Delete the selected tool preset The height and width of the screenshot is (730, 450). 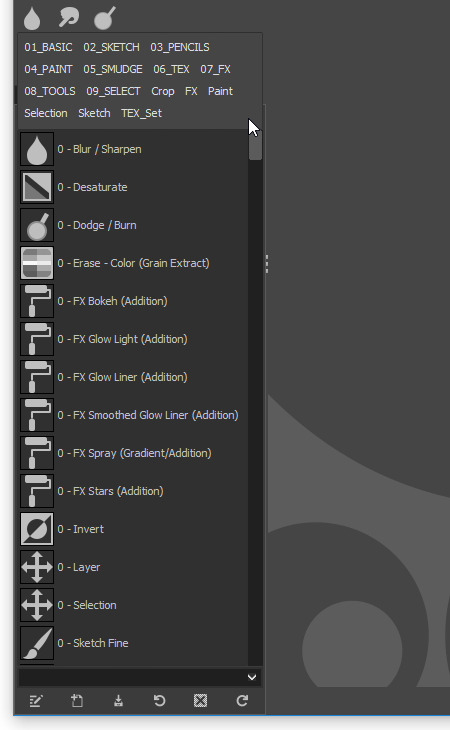click(201, 701)
